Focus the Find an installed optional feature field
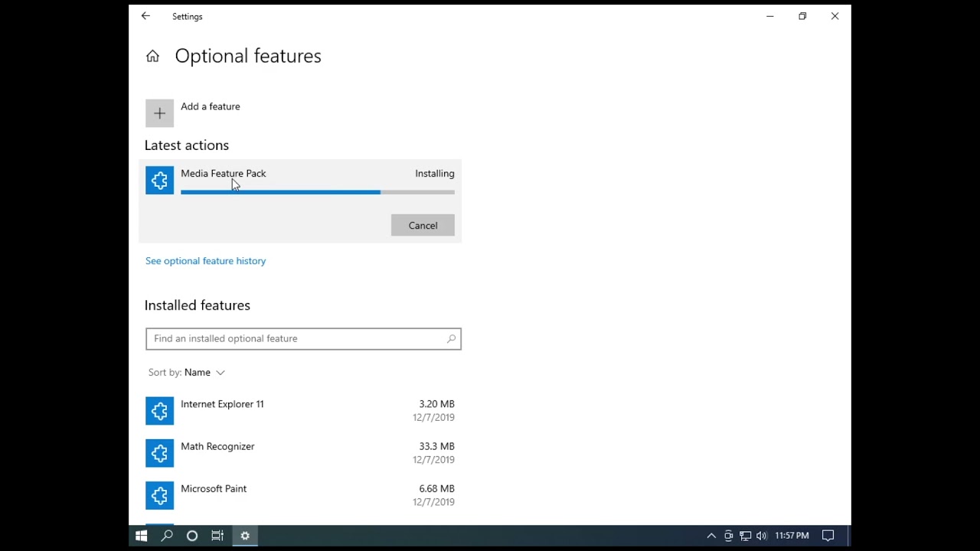980x551 pixels. tap(303, 339)
